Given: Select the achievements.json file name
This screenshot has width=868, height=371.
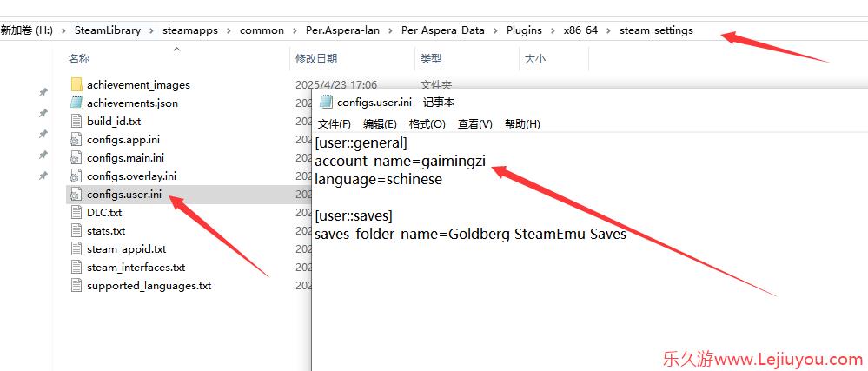Looking at the screenshot, I should tap(132, 103).
